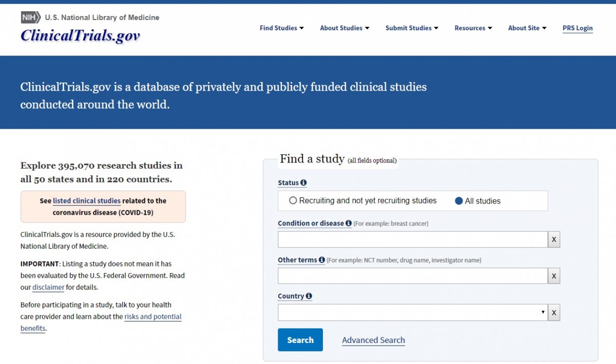Click the ClinicalTrials.gov logo
The image size is (616, 364).
(x=81, y=35)
